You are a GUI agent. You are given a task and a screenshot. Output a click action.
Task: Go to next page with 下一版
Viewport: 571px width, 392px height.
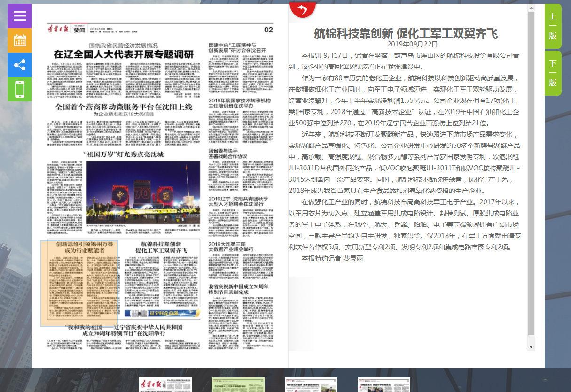tap(553, 73)
